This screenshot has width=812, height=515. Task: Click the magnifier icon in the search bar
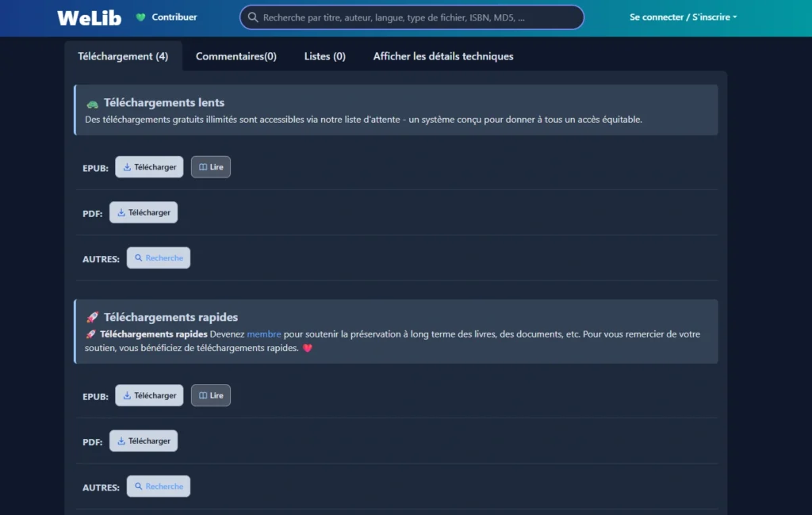[x=253, y=17]
